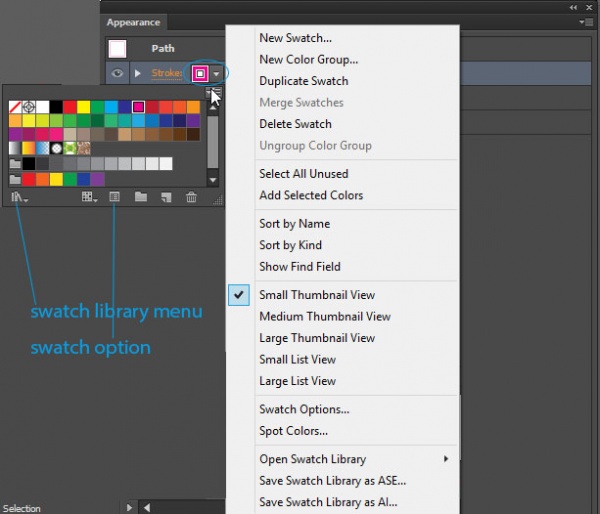The image size is (600, 514).
Task: Click the orange Stroke label link
Action: point(167,73)
